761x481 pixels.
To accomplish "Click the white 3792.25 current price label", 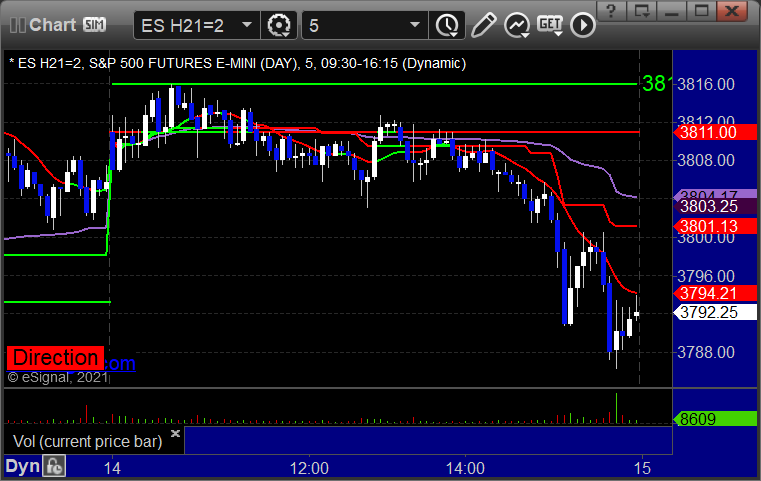I will click(x=715, y=312).
